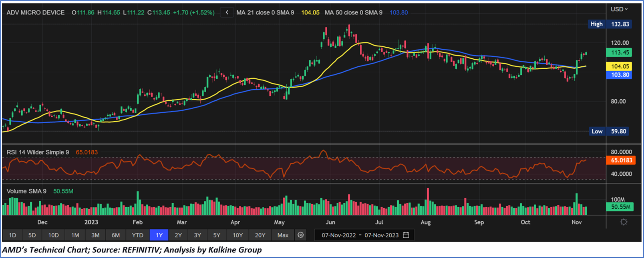Select 2Y time range
Image resolution: width=644 pixels, height=258 pixels.
coord(178,235)
